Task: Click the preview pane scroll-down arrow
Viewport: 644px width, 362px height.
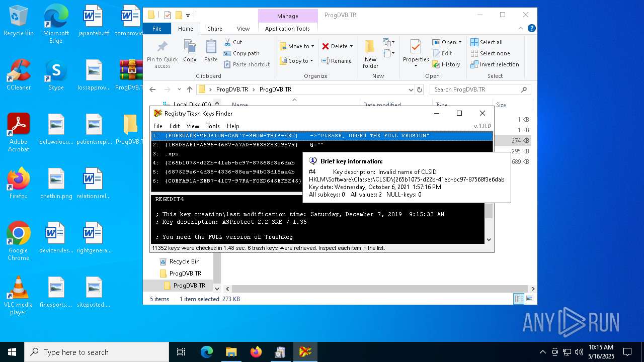Action: point(489,240)
